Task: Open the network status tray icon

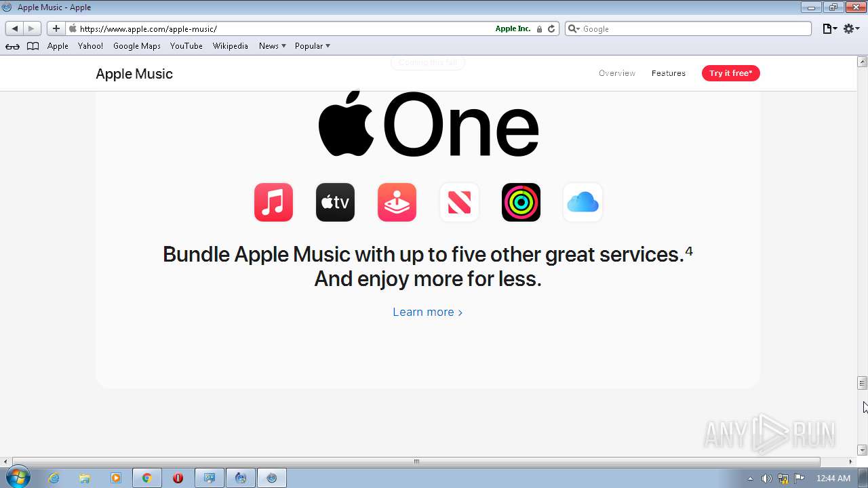Action: click(x=783, y=479)
